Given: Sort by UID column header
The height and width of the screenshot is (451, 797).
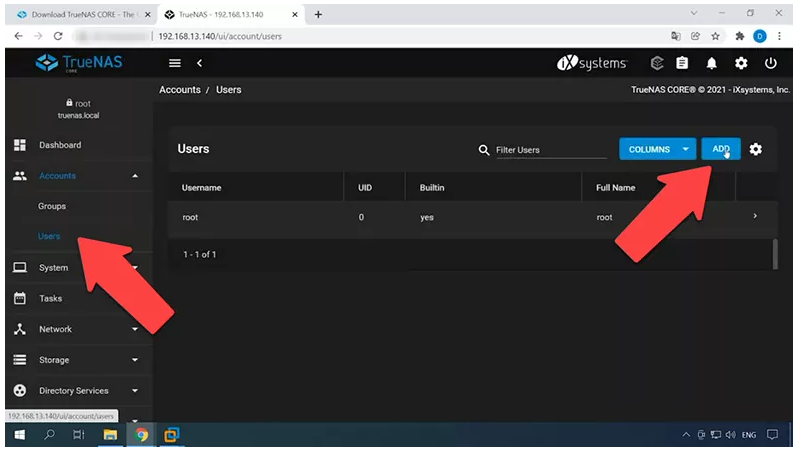Looking at the screenshot, I should [364, 188].
